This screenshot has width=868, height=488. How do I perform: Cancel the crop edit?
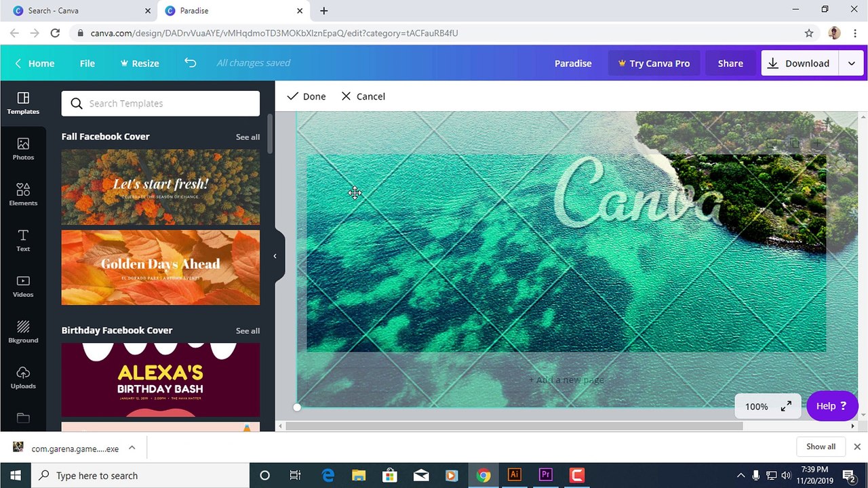(x=363, y=96)
